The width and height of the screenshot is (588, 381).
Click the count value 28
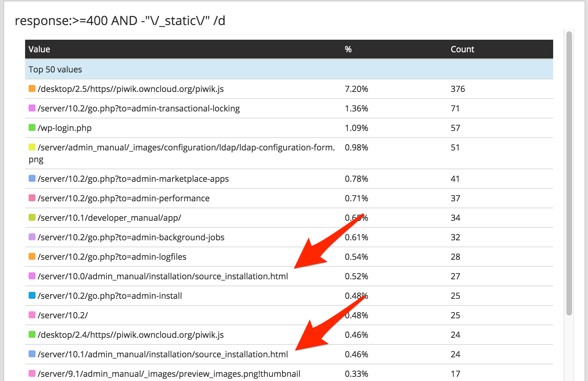455,257
